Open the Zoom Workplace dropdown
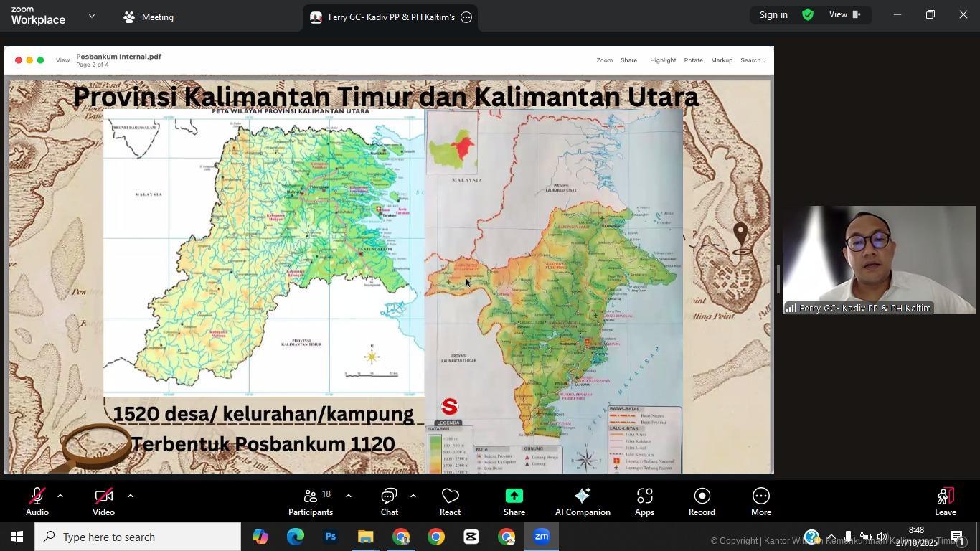This screenshot has width=980, height=551. (92, 16)
